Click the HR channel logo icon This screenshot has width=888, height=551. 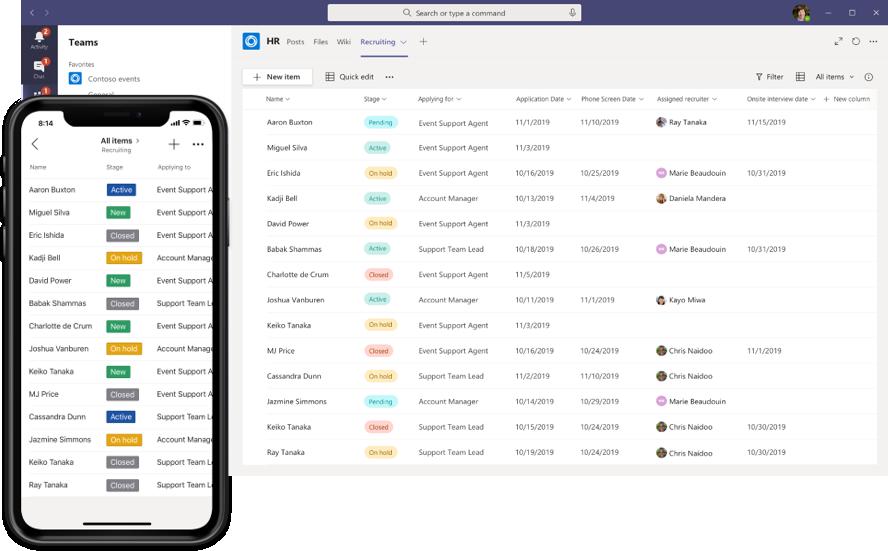pos(251,41)
